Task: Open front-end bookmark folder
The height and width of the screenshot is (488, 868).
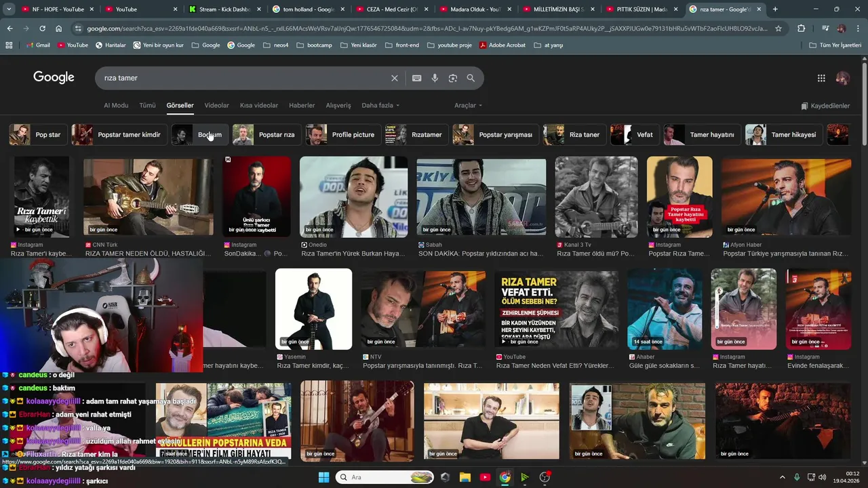Action: tap(402, 45)
